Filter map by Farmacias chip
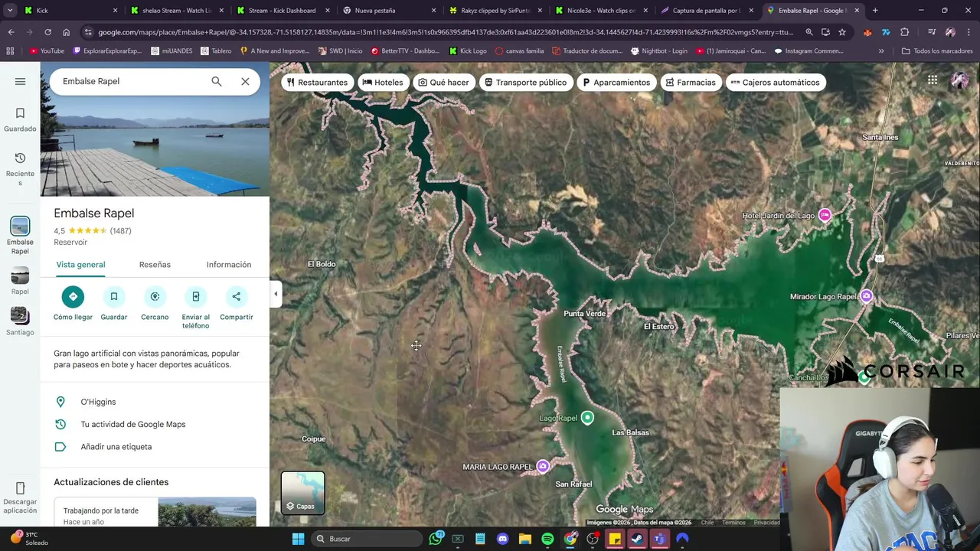The image size is (980, 551). (x=691, y=83)
